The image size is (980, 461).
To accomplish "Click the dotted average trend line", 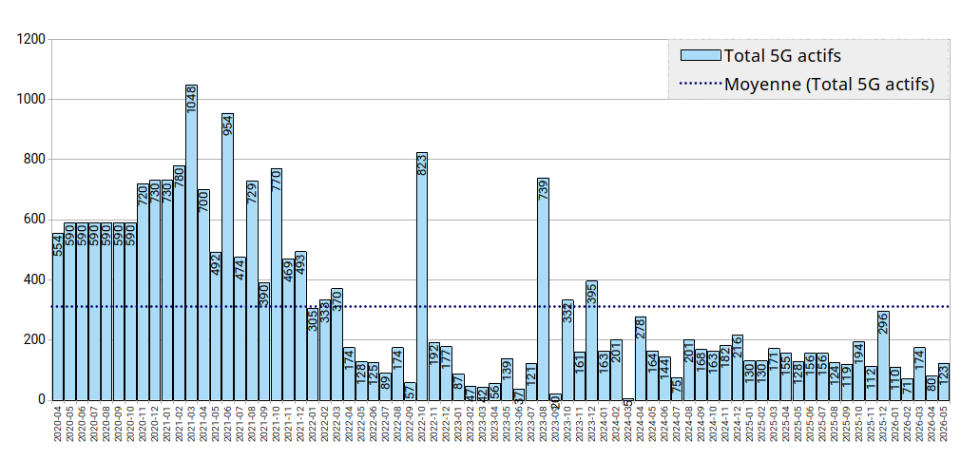I will click(500, 307).
